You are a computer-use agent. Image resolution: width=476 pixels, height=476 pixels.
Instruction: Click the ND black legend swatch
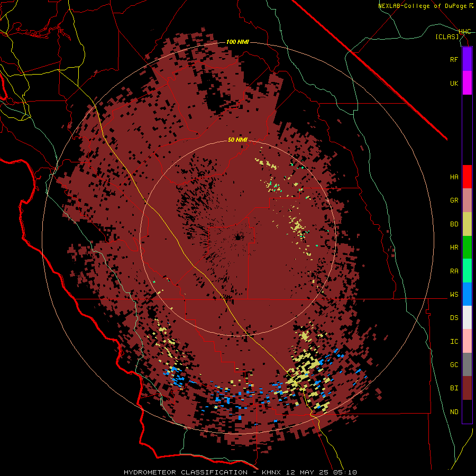[467, 411]
